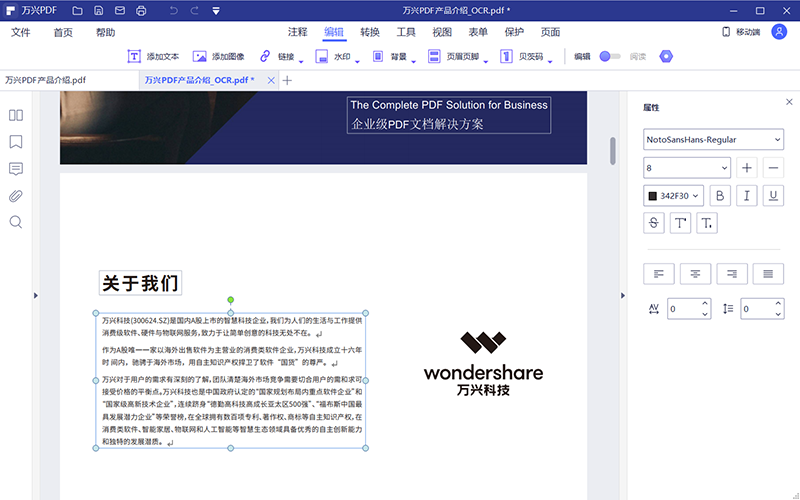This screenshot has width=800, height=500.
Task: Click the 贝茨码 Bates number tool
Action: (521, 56)
